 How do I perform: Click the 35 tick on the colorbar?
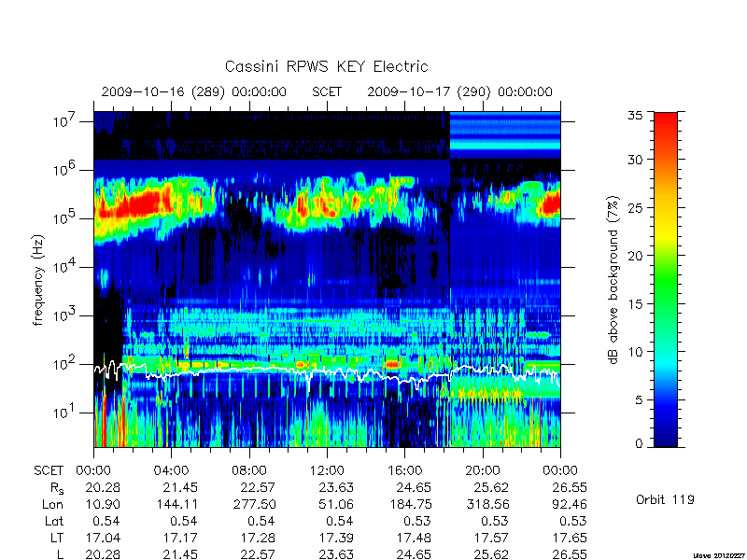635,115
